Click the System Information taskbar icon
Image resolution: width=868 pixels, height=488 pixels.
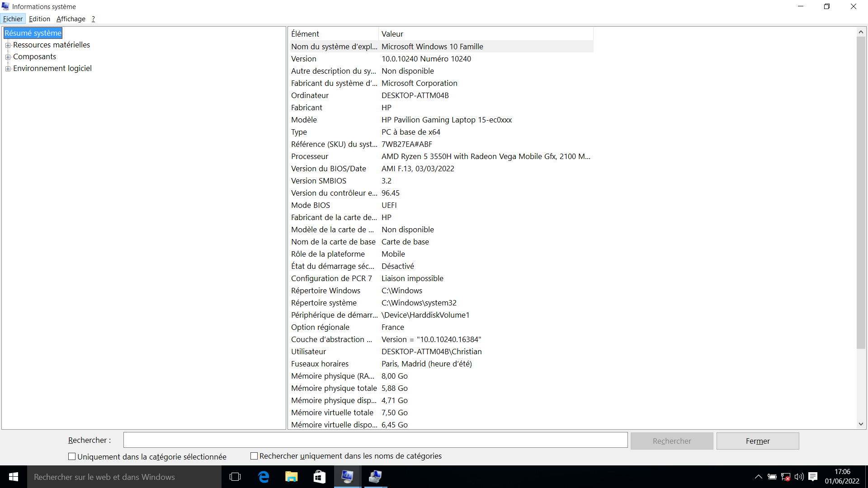coord(347,477)
